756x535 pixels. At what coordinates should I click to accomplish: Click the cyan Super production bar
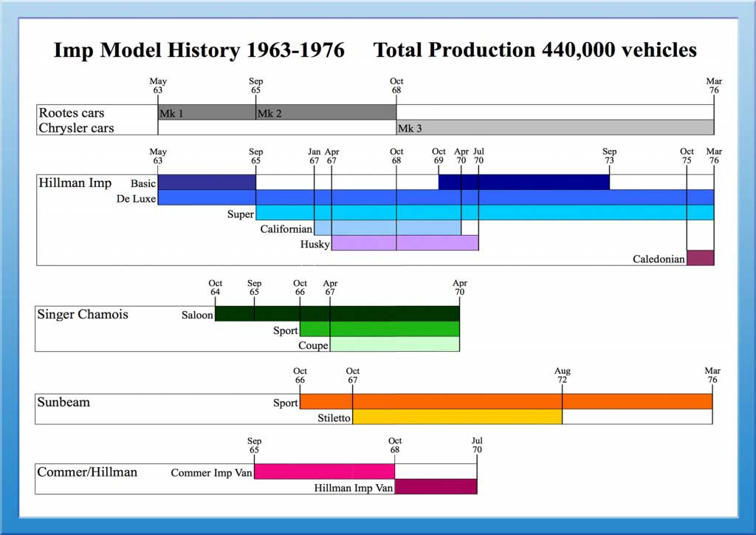(x=484, y=212)
